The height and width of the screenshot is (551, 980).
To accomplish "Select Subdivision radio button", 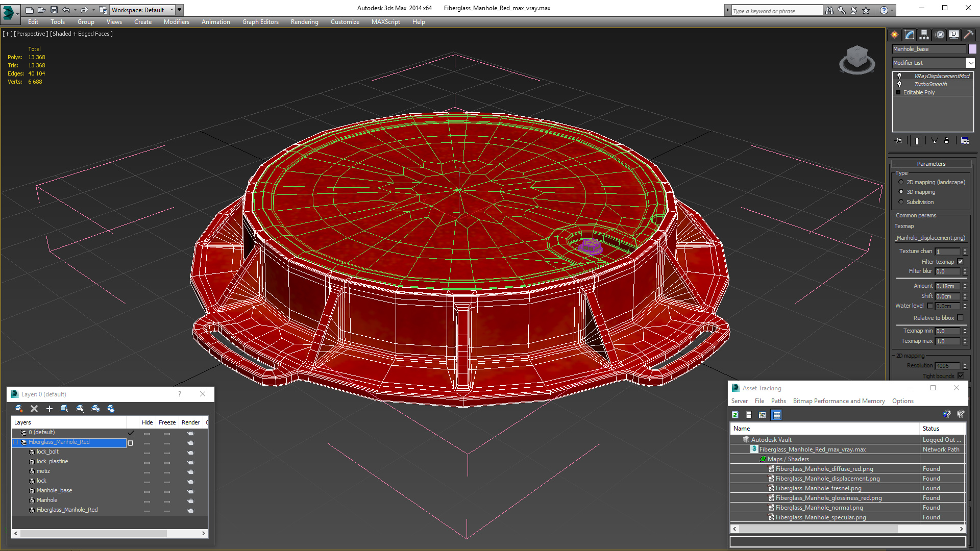I will point(901,202).
